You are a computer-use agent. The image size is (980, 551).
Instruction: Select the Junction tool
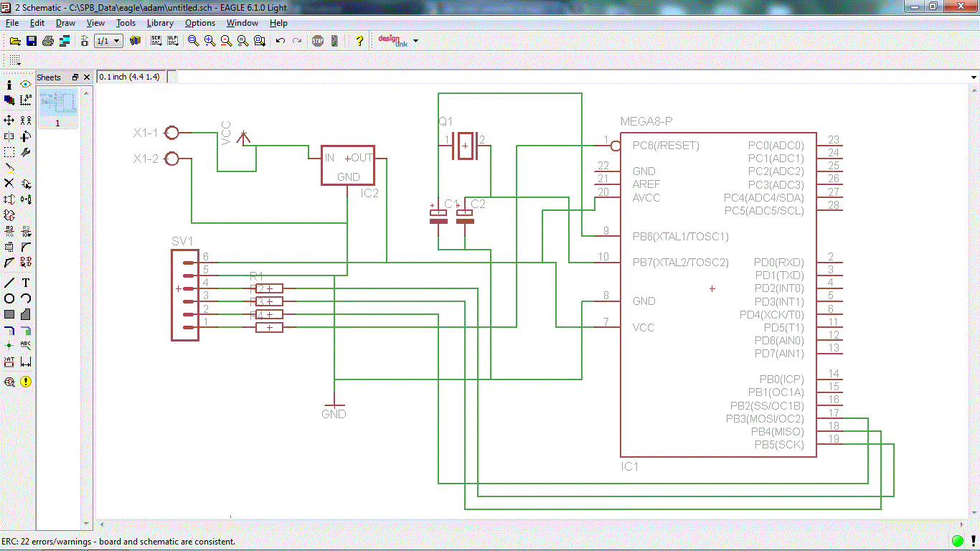click(x=9, y=347)
